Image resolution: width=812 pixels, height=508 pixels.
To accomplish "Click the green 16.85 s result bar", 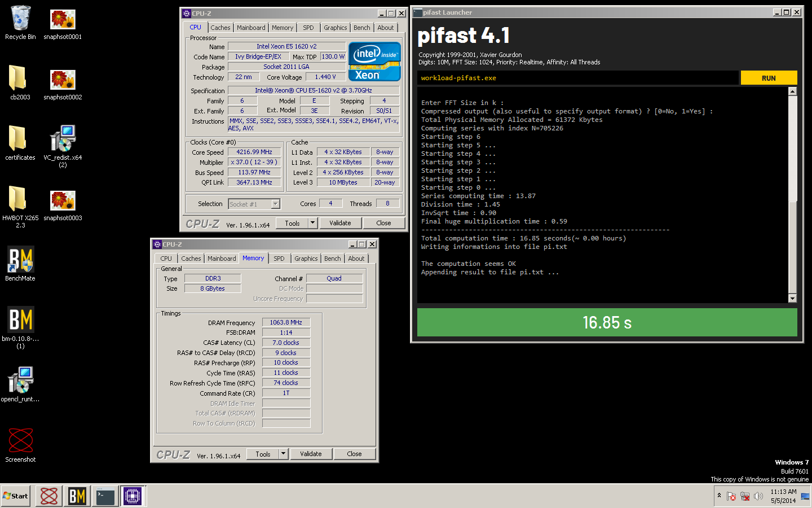I will click(x=607, y=322).
